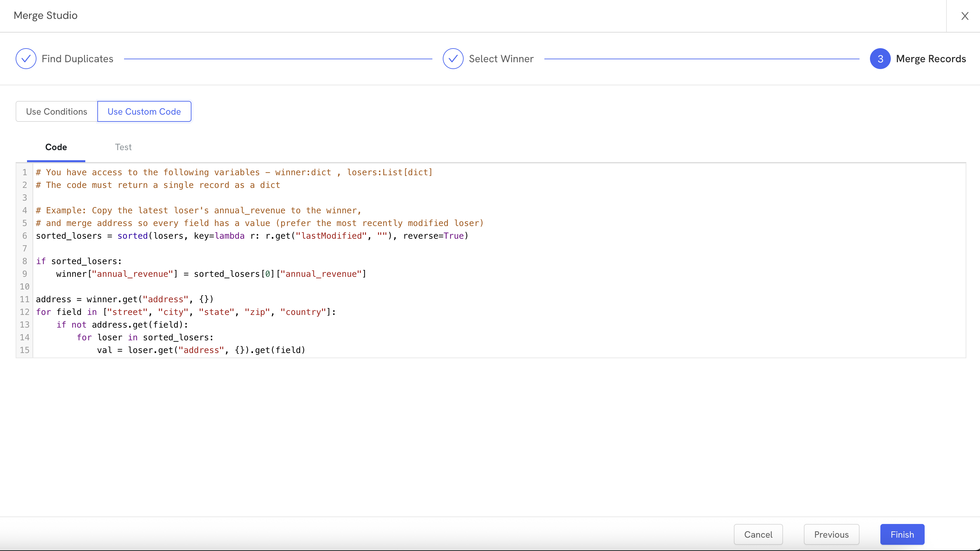The image size is (980, 551).
Task: Click line number 6 in the gutter
Action: (24, 236)
